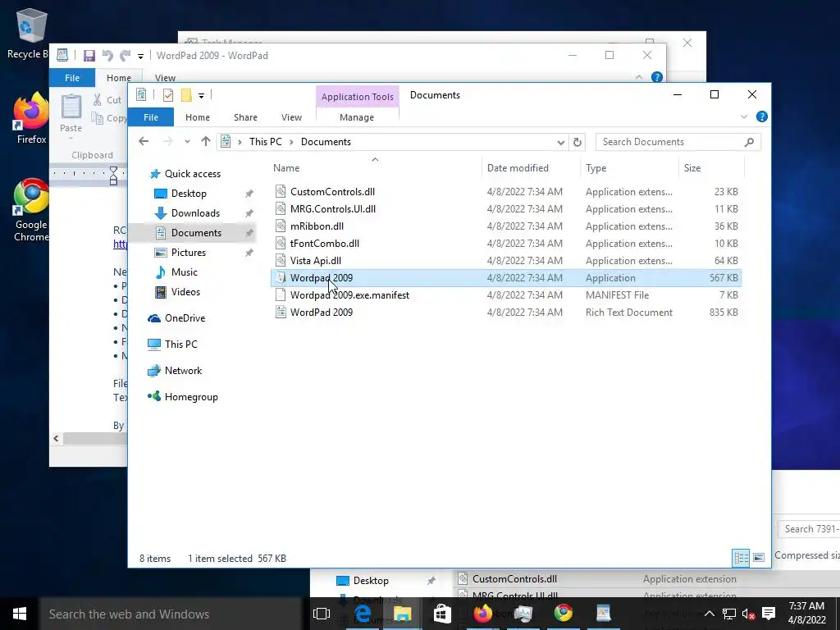Click the New Folder icon in Explorer title bar
840x630 pixels.
tap(186, 95)
